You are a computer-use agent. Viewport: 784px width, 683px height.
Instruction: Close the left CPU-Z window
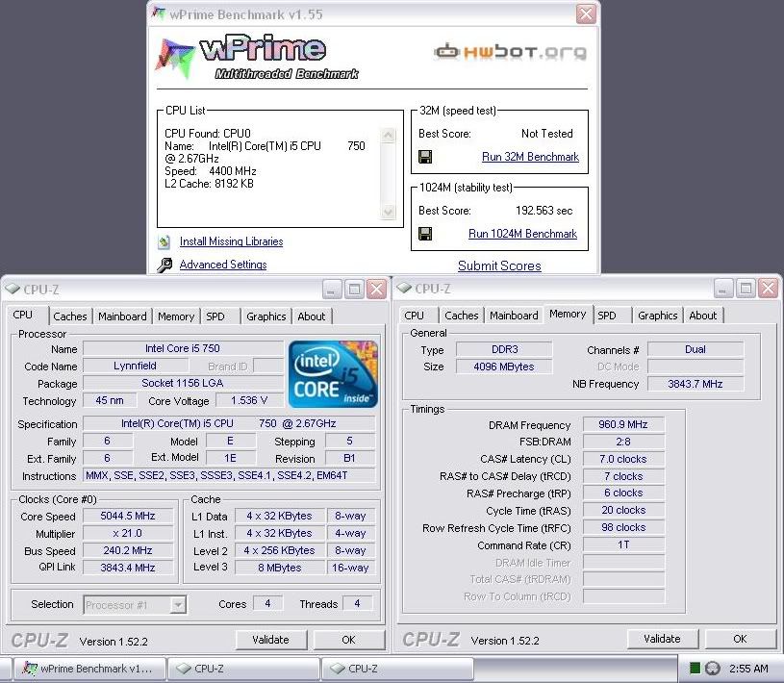376,289
